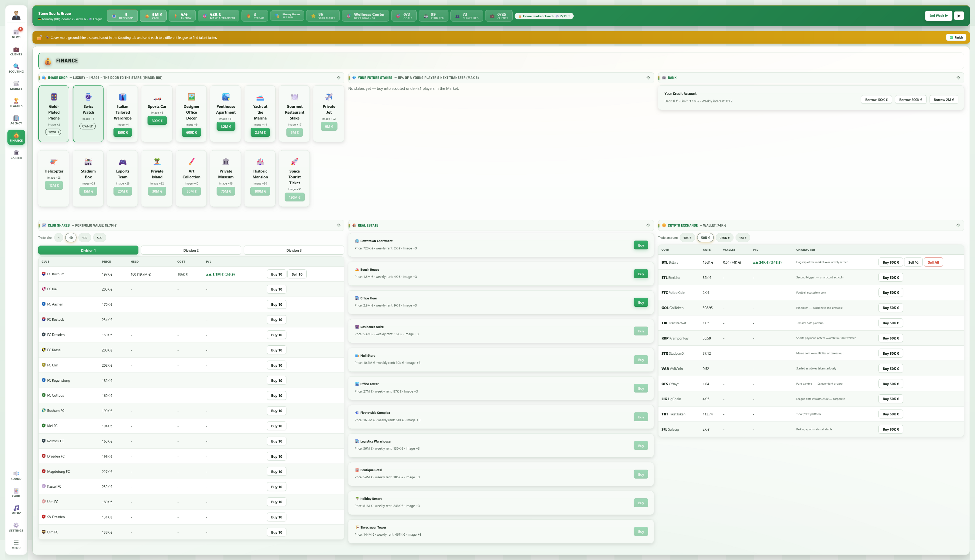Screen dimensions: 975x560
Task: Buy Italian Tailored Wardrobe for 150K €
Action: pos(123,132)
